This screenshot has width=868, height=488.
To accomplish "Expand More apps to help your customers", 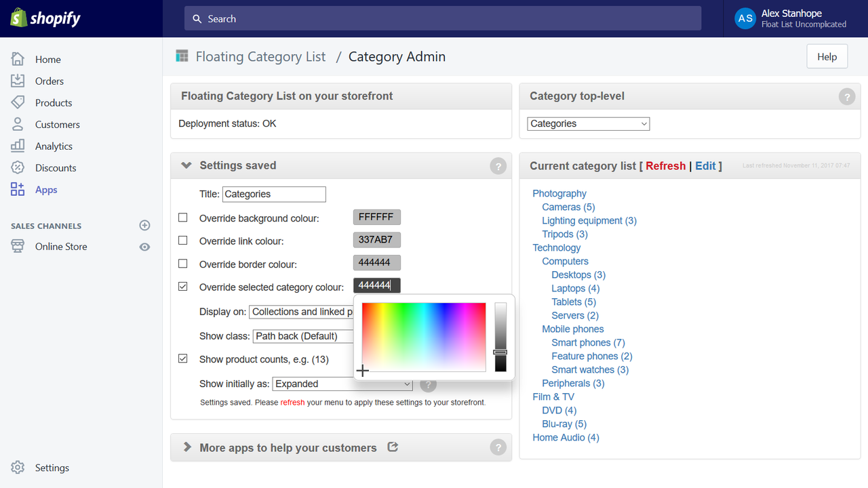I will pyautogui.click(x=186, y=447).
